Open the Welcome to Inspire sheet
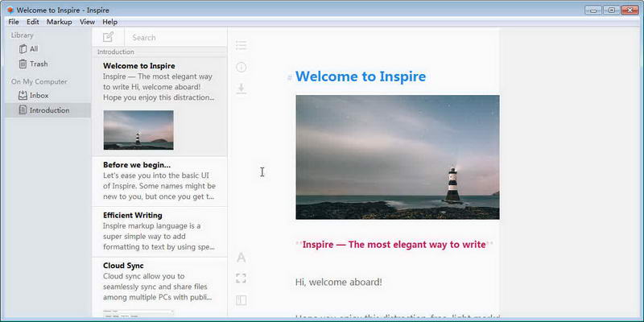Image resolution: width=644 pixels, height=322 pixels. click(159, 107)
